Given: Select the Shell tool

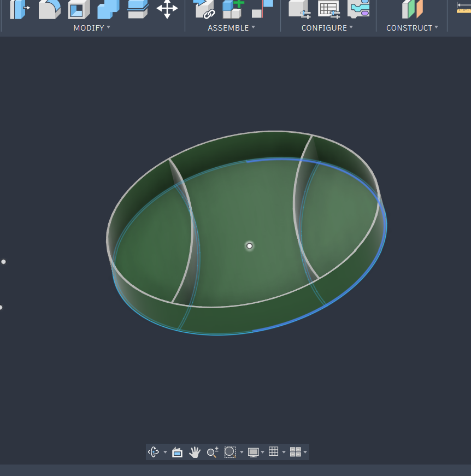Looking at the screenshot, I should pos(79,9).
